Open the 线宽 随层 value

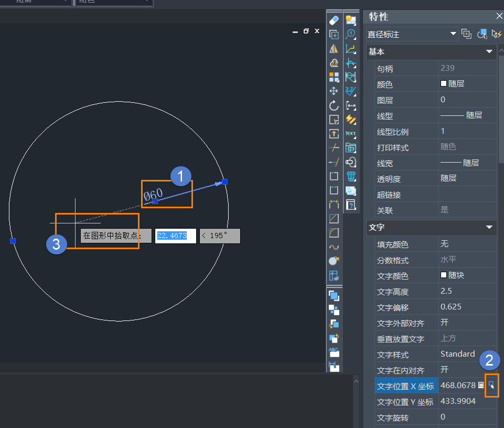tap(468, 163)
